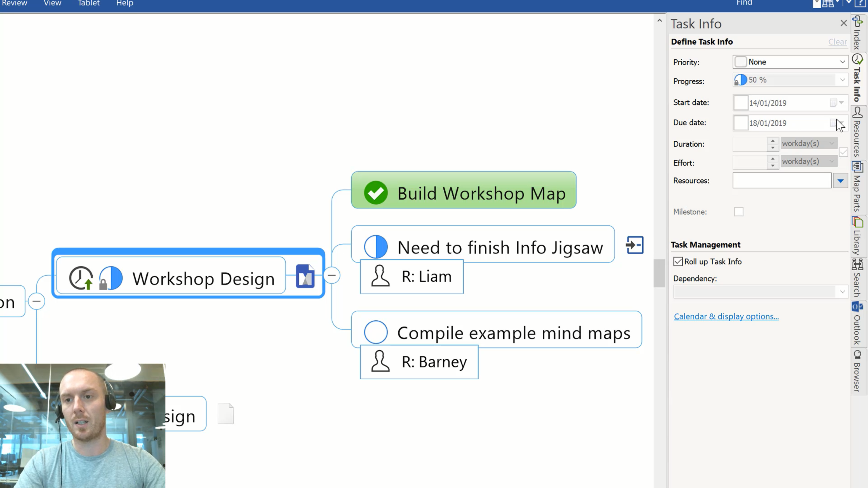Tick the Start date checkbox
This screenshot has width=868, height=488.
click(x=741, y=103)
